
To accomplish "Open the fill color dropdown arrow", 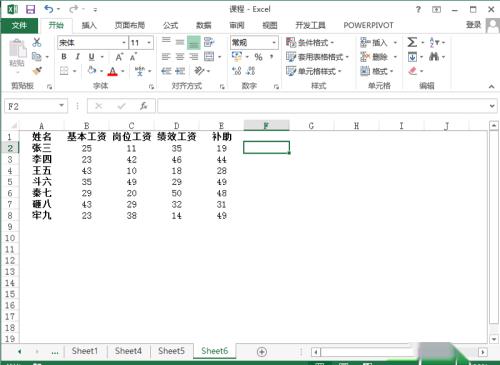I will point(101,71).
